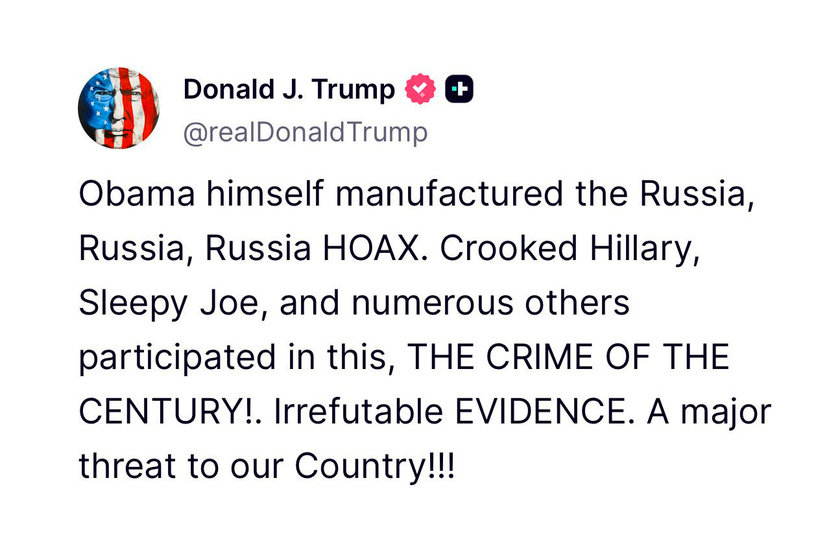Click the word Country in the last line
The width and height of the screenshot is (840, 548).
pyautogui.click(x=360, y=467)
